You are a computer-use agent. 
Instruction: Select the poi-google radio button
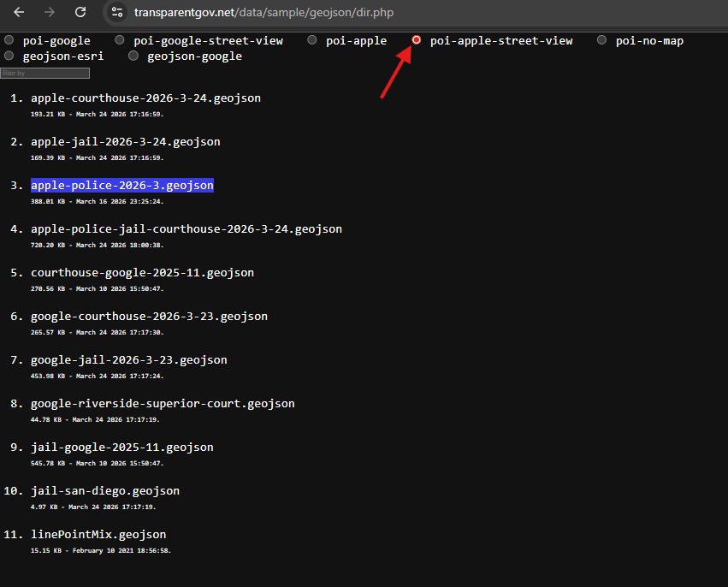click(x=9, y=40)
